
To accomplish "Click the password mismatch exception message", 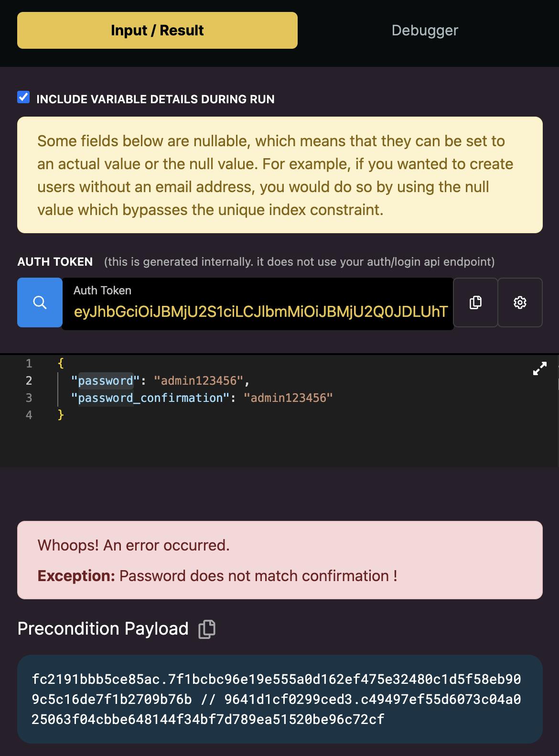I will coord(258,576).
